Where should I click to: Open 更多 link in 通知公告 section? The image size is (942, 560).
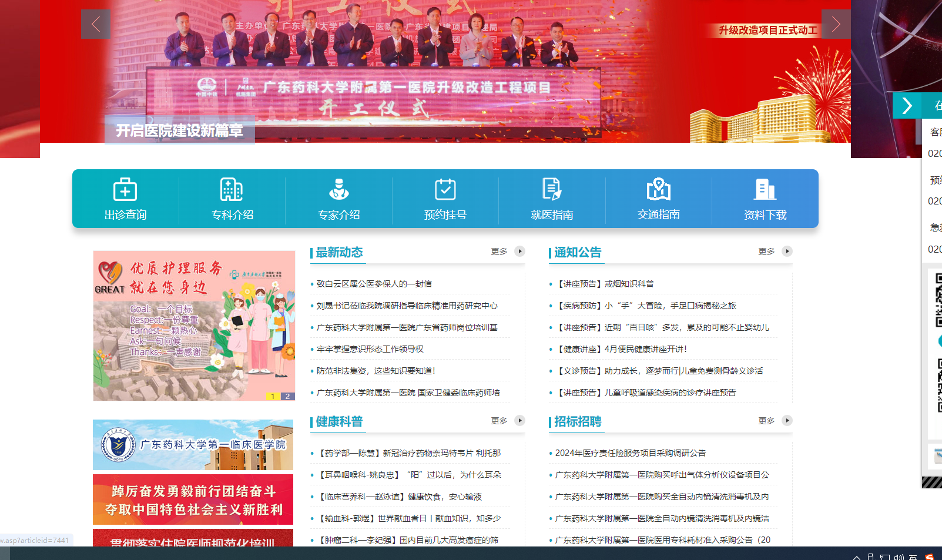point(767,252)
